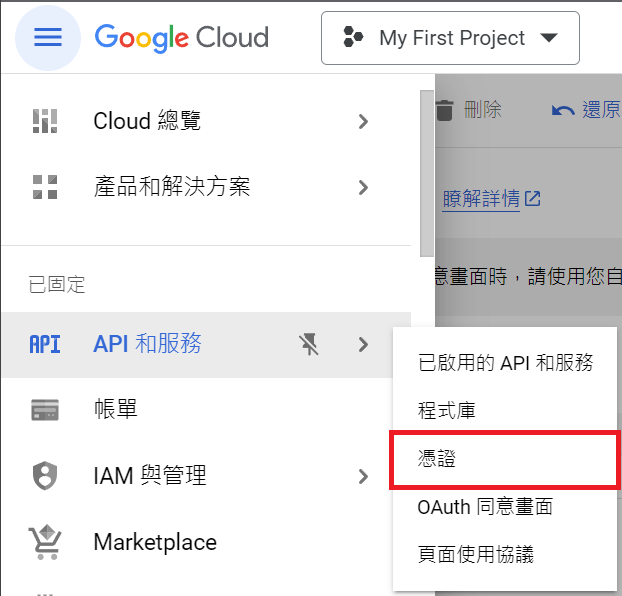
Task: Click the Google Cloud logo
Action: pos(182,38)
